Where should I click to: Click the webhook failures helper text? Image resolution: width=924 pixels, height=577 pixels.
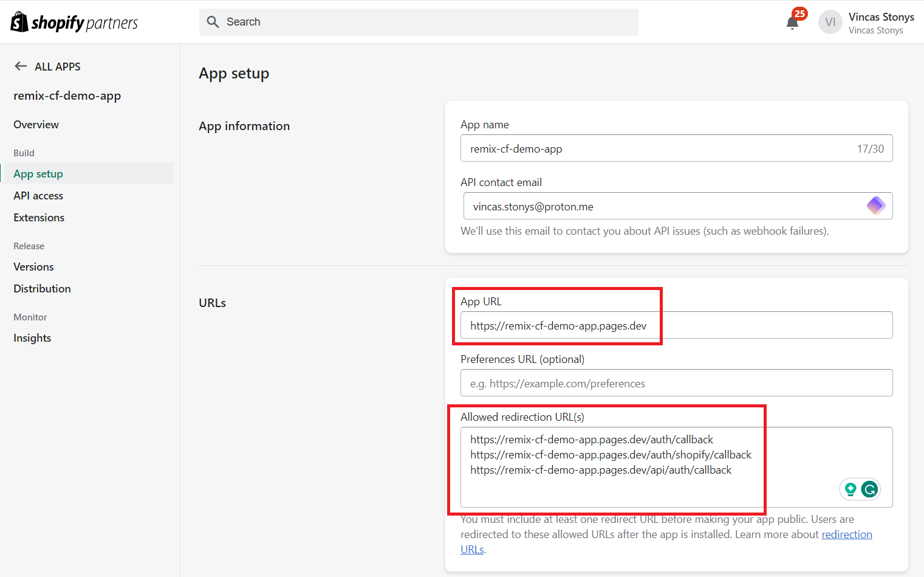645,231
